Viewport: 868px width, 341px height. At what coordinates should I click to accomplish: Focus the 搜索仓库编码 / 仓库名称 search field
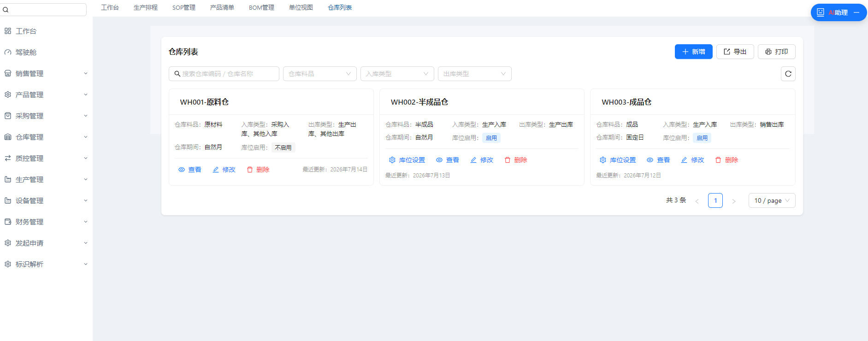click(224, 74)
